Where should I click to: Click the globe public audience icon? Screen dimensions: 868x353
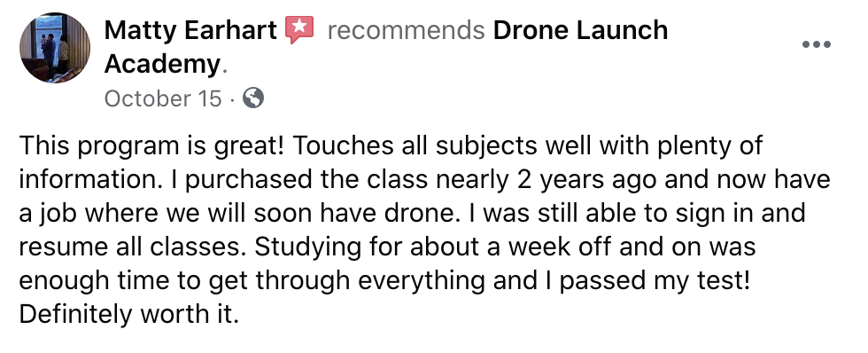pyautogui.click(x=253, y=98)
